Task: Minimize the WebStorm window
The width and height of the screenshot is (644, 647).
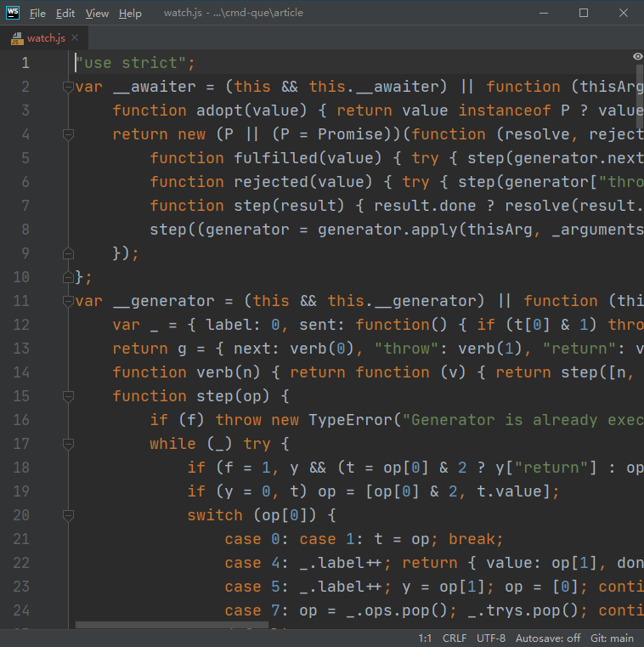Action: pos(544,14)
